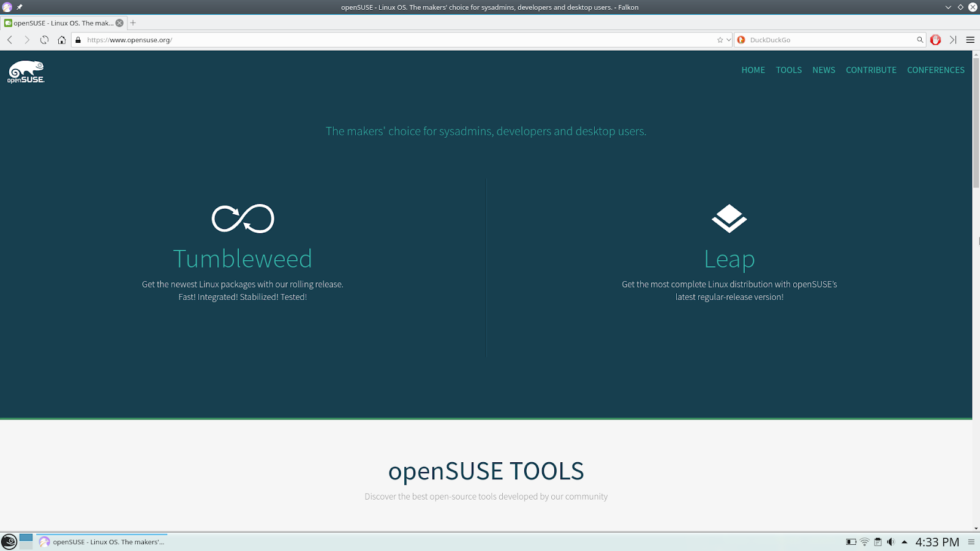Click the toolbar overflow arrow icon

pyautogui.click(x=953, y=40)
